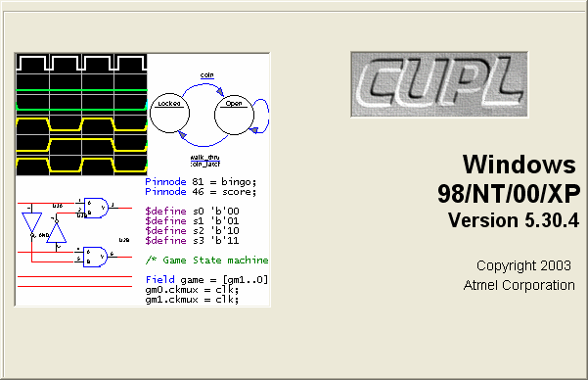This screenshot has width=588, height=380.
Task: Click the Field game = [gm1..0] line
Action: pyautogui.click(x=206, y=280)
